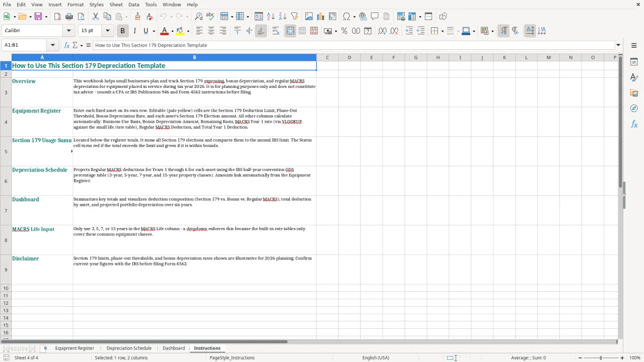The height and width of the screenshot is (362, 644).
Task: Apply yellow background color swatch
Action: 180,31
